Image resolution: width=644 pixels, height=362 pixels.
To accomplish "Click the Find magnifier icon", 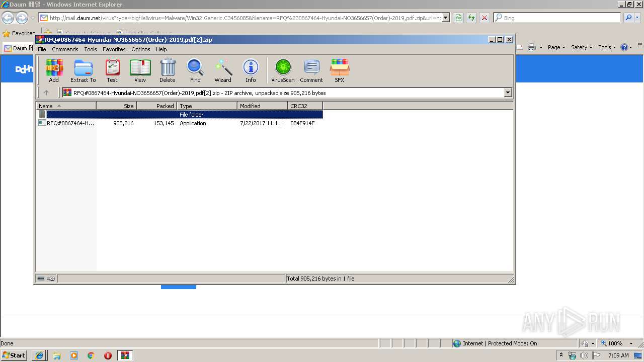I will (x=195, y=70).
